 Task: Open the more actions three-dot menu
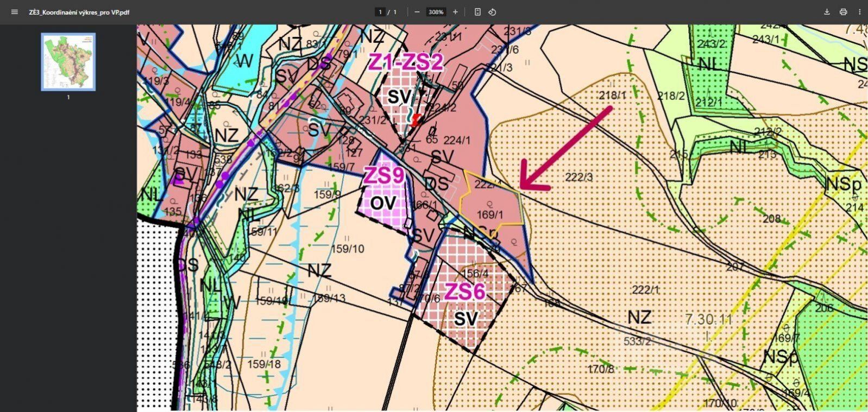859,12
